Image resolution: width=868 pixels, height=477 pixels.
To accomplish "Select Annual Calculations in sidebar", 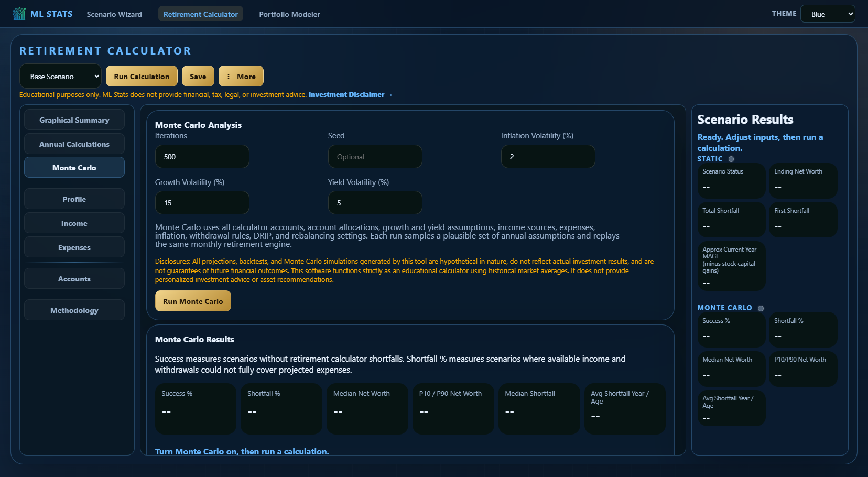I will (74, 144).
